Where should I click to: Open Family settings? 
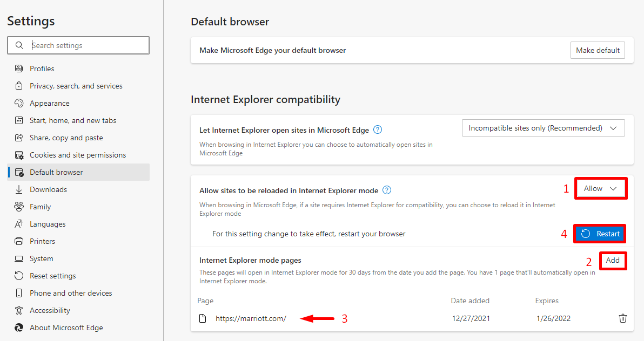[x=78, y=207]
